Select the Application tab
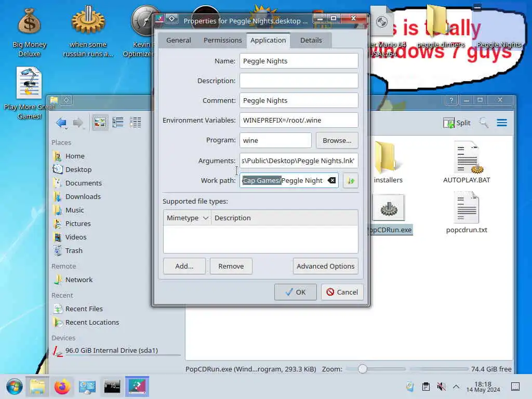 coord(268,41)
